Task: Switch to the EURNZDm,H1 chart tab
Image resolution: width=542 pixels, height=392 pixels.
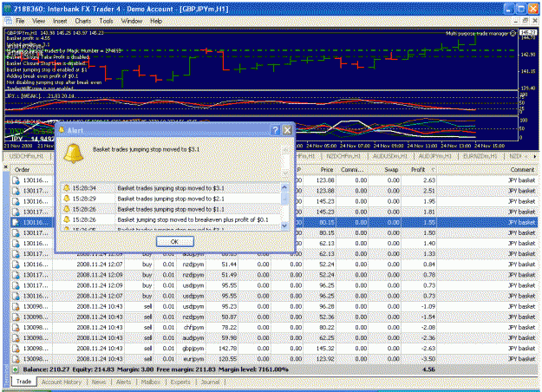Action: [x=480, y=156]
